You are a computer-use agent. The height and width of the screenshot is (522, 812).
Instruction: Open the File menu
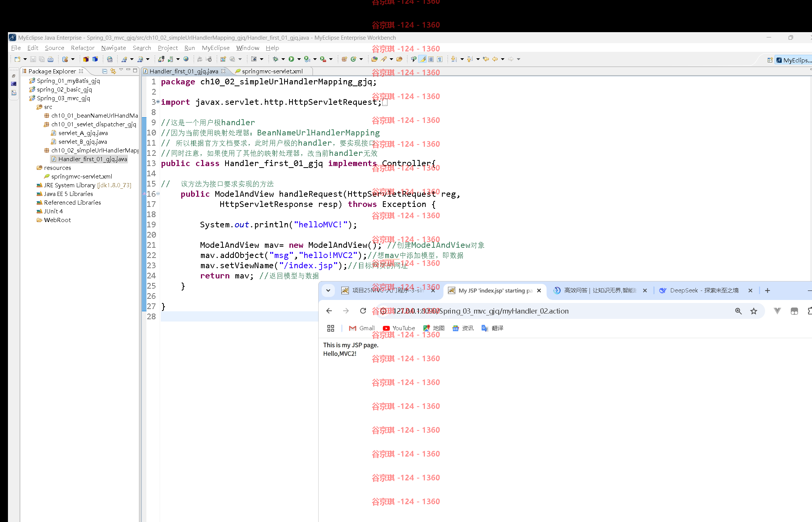click(16, 48)
